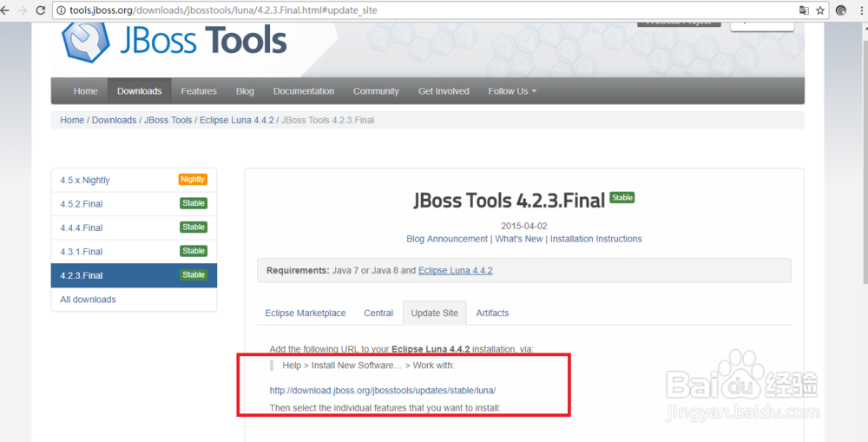Click the extension icon next to the star
Image resolution: width=868 pixels, height=442 pixels.
(841, 10)
